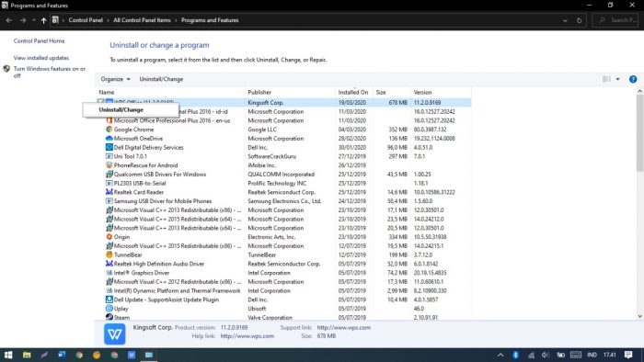Select Intel(R) Dynamic Platform and Thermal Framework
This screenshot has width=644, height=362.
[284, 290]
